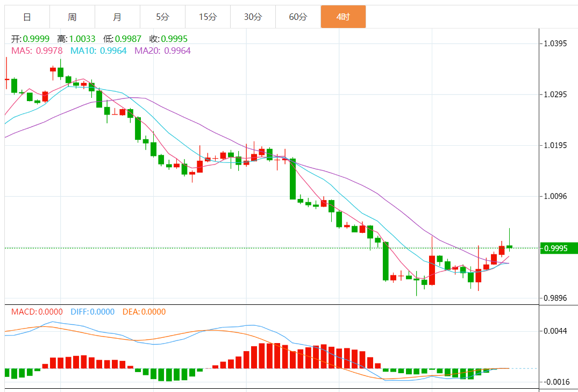Screen dimensions: 578x392
Task: Click the MA20: 0.9964 indicator label
Action: tap(162, 51)
